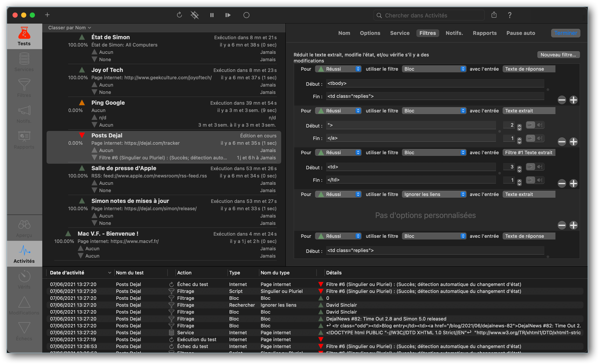Show the Échecs down-triangle pane
599x364 pixels.
pyautogui.click(x=24, y=331)
